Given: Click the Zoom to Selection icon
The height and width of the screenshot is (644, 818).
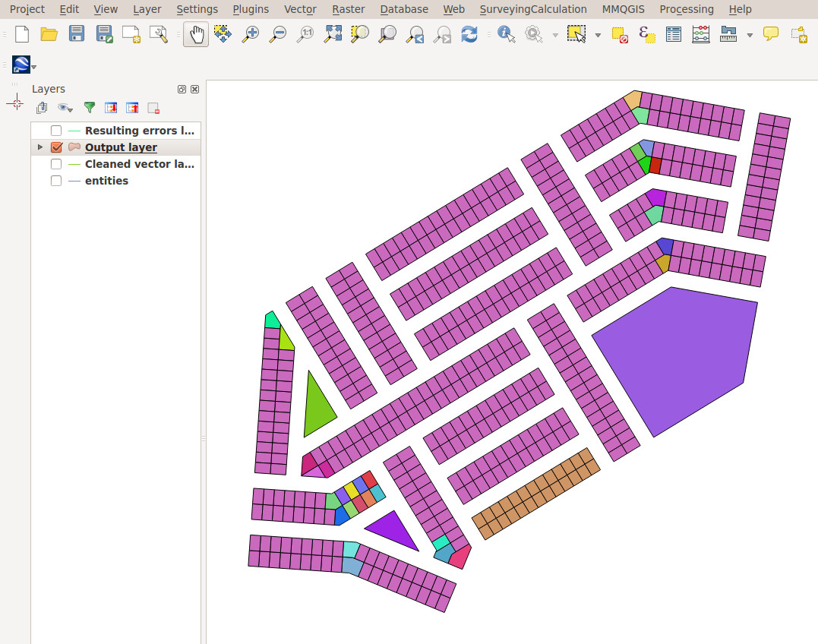Looking at the screenshot, I should [360, 34].
